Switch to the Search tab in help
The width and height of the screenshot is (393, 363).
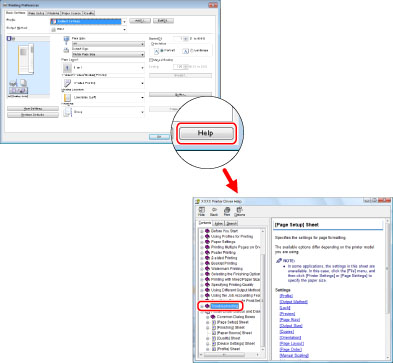(231, 223)
